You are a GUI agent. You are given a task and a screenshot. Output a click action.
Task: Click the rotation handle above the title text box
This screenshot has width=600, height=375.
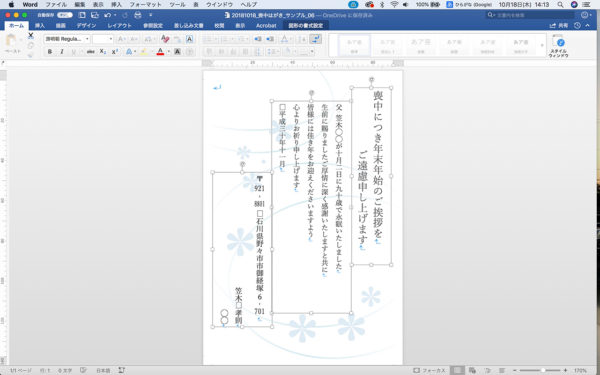[371, 80]
